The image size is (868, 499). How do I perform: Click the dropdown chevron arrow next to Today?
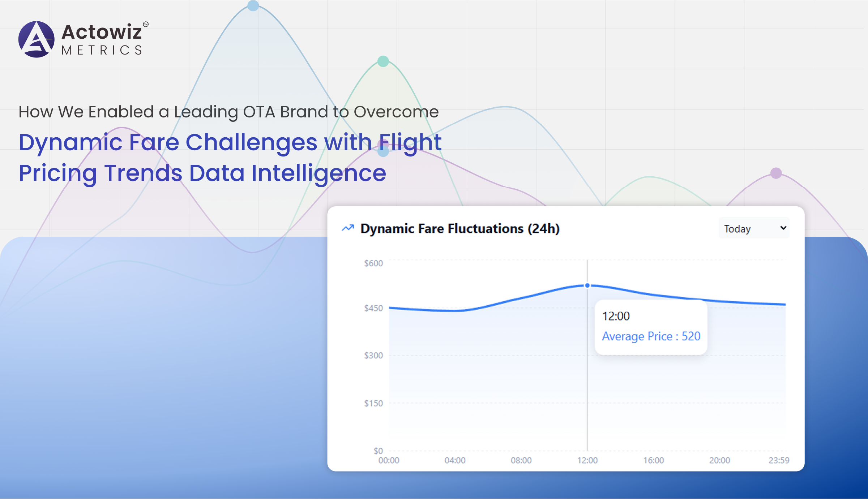[x=783, y=228]
